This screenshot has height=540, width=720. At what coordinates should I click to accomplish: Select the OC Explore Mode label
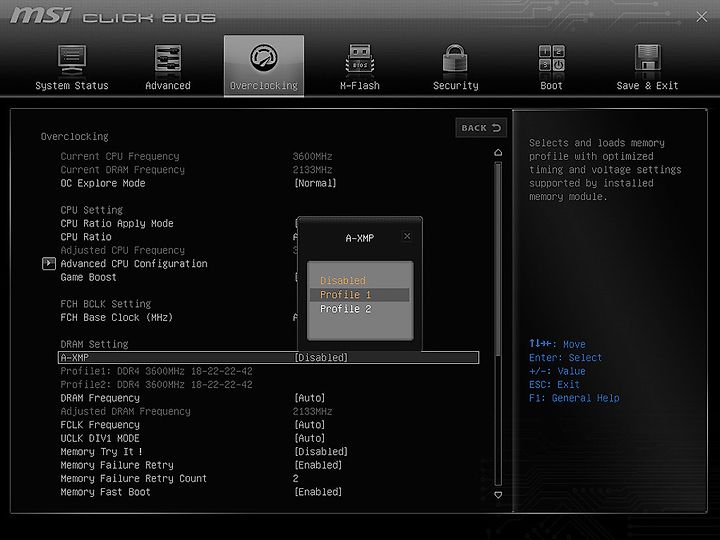103,183
